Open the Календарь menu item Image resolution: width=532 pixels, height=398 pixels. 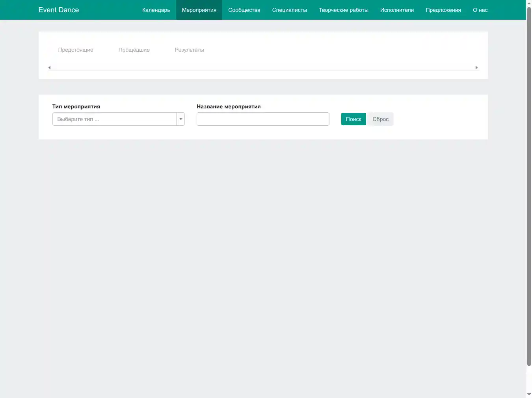[156, 10]
